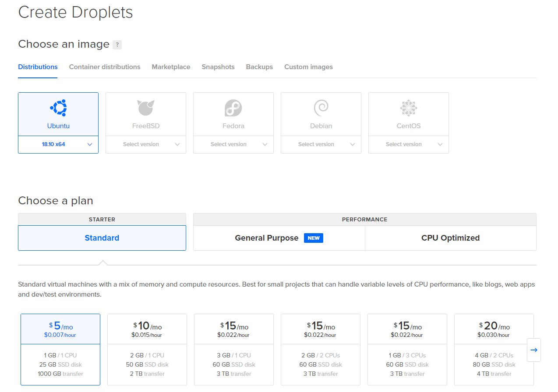Screen dimensions: 558x392
Task: Open the help question mark beside Choose an image
Action: click(x=117, y=45)
